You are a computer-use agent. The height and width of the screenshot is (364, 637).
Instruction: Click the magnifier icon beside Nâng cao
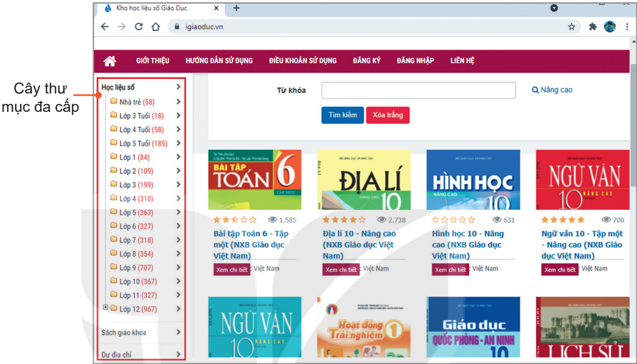535,90
